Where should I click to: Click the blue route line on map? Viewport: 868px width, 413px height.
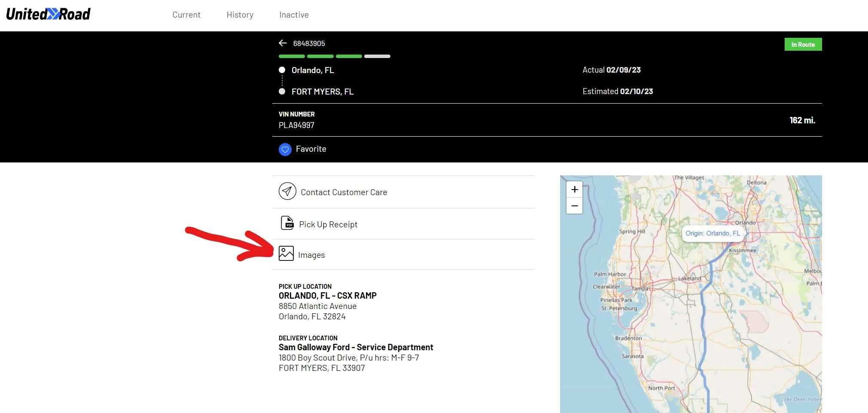point(703,318)
